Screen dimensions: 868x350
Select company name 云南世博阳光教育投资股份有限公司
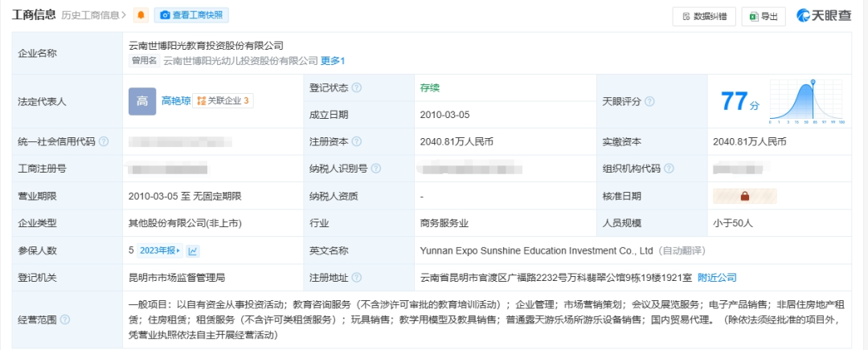click(x=206, y=46)
